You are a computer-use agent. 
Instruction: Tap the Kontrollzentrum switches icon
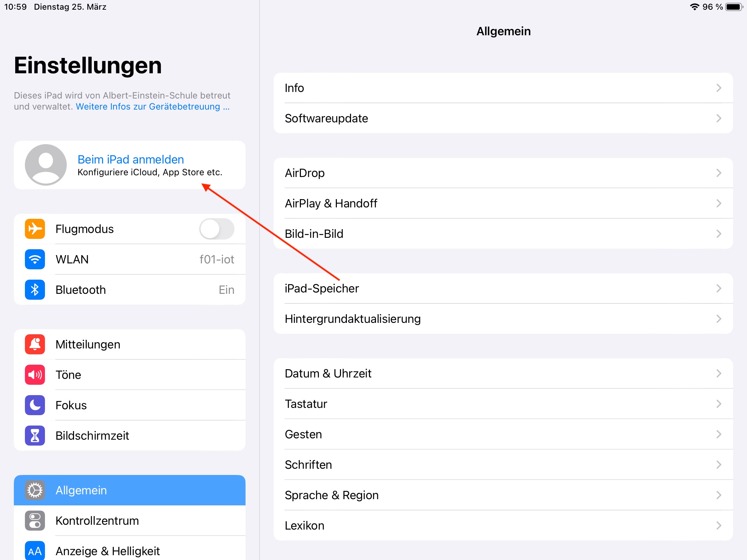(x=35, y=521)
